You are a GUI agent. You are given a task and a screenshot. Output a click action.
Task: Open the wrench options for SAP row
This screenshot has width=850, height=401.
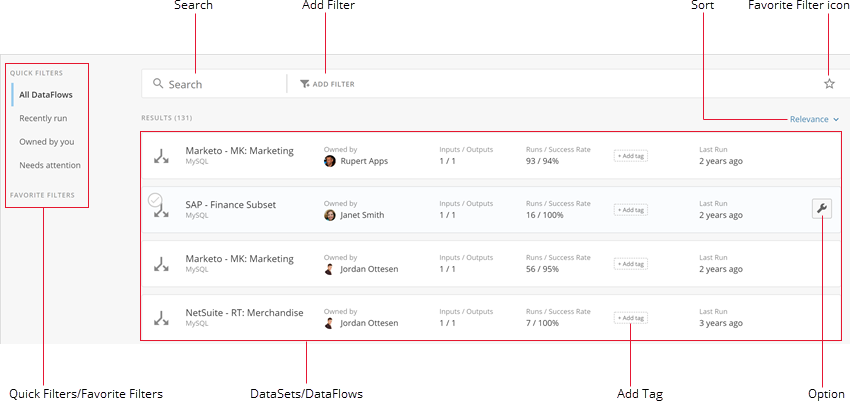pyautogui.click(x=821, y=208)
